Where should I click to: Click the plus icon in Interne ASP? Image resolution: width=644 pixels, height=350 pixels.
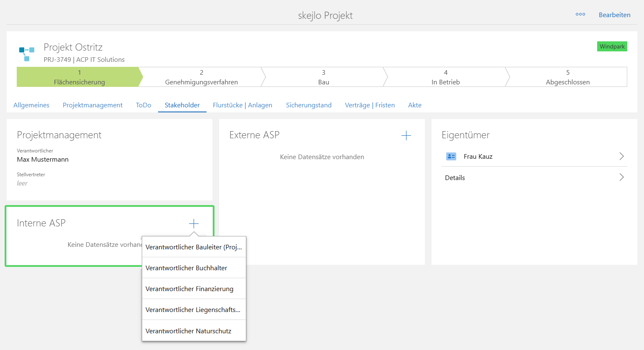tap(194, 223)
